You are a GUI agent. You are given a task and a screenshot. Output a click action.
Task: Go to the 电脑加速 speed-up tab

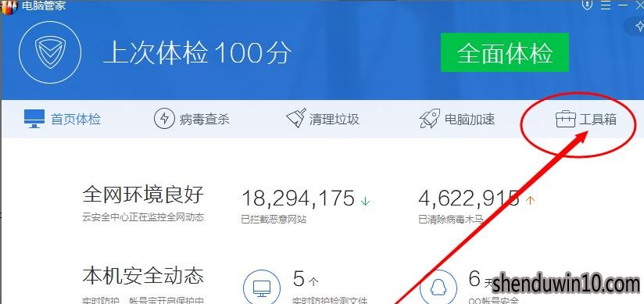coord(457,119)
